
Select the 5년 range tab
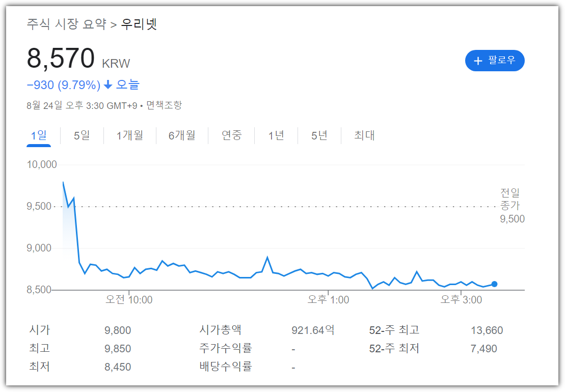(319, 136)
